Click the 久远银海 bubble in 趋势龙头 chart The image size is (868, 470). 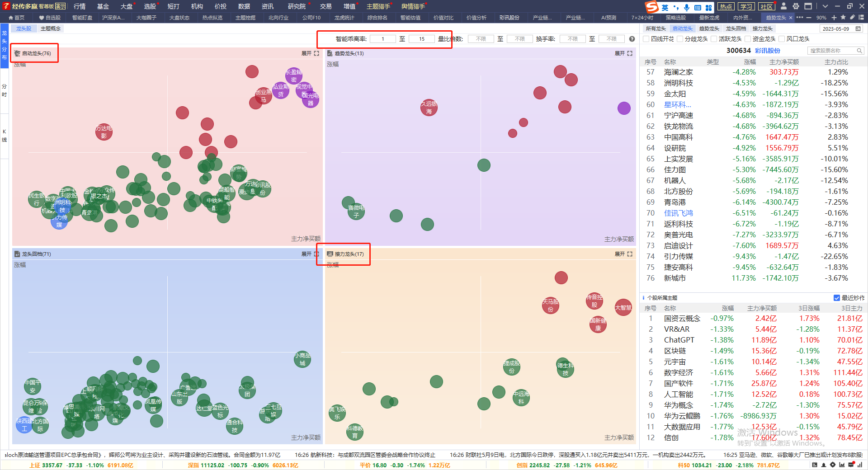click(x=429, y=108)
